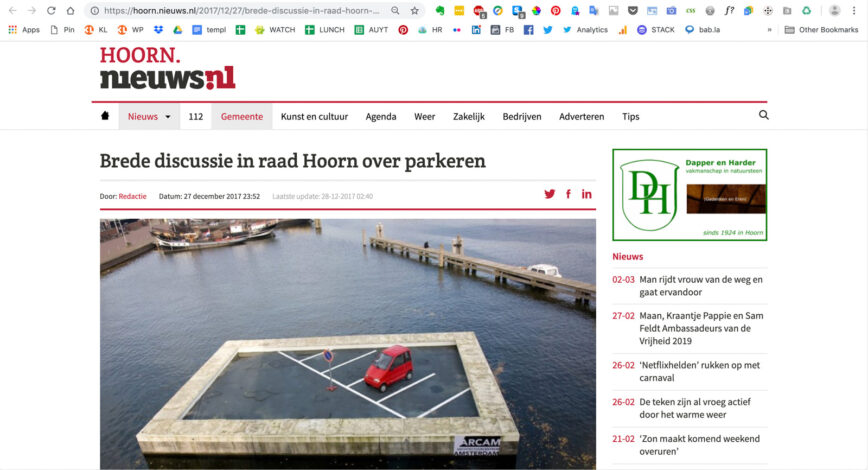This screenshot has height=470, width=868.
Task: Open the Chrome three-dot menu
Action: tap(854, 11)
